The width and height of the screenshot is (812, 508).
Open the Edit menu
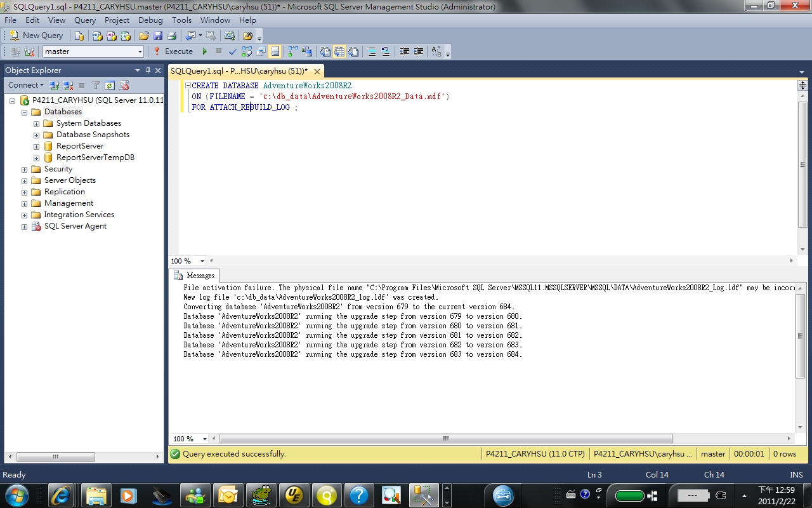click(x=32, y=20)
